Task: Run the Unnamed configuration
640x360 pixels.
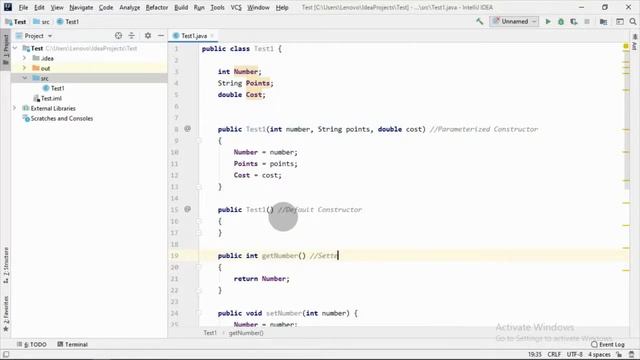Action: (x=548, y=22)
